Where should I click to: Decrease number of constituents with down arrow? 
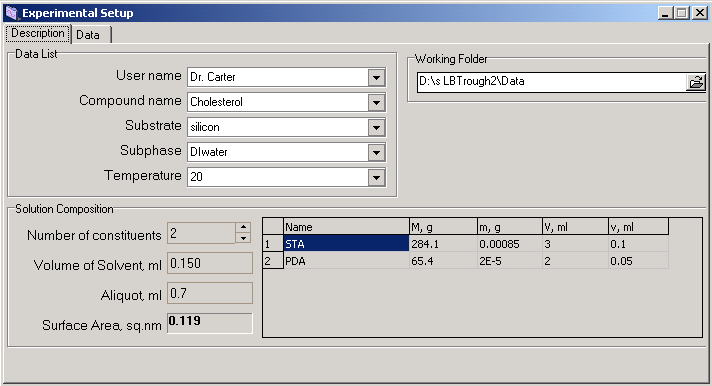244,238
